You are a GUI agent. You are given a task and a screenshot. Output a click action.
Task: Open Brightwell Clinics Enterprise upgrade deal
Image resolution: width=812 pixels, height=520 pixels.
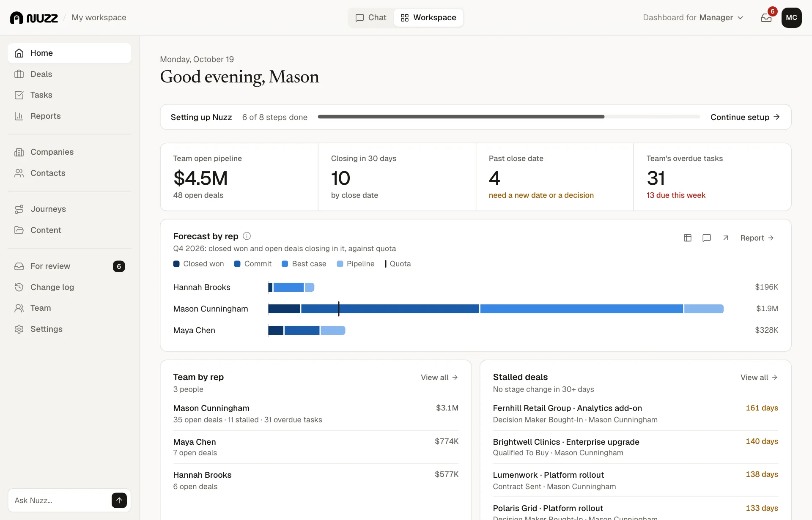coord(635,447)
